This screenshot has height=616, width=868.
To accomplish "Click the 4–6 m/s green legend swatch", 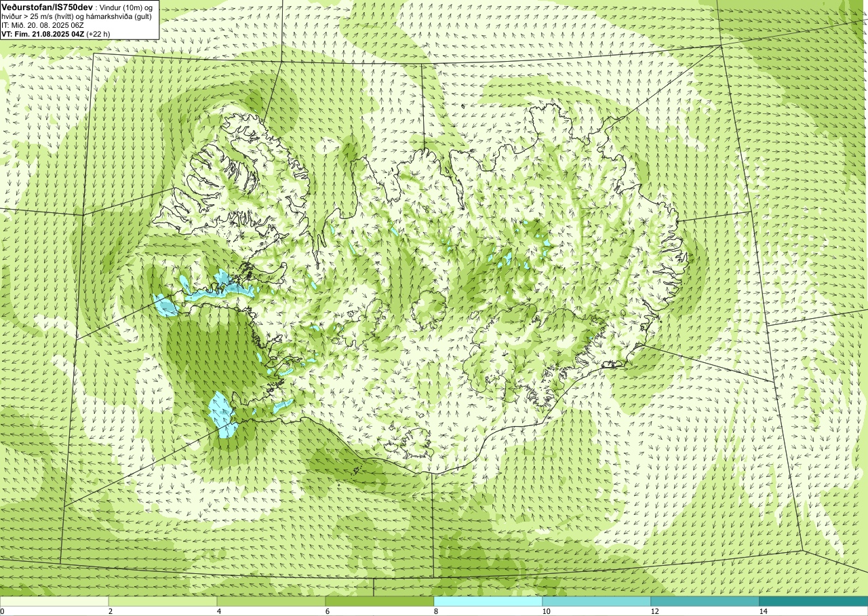I will [271, 601].
